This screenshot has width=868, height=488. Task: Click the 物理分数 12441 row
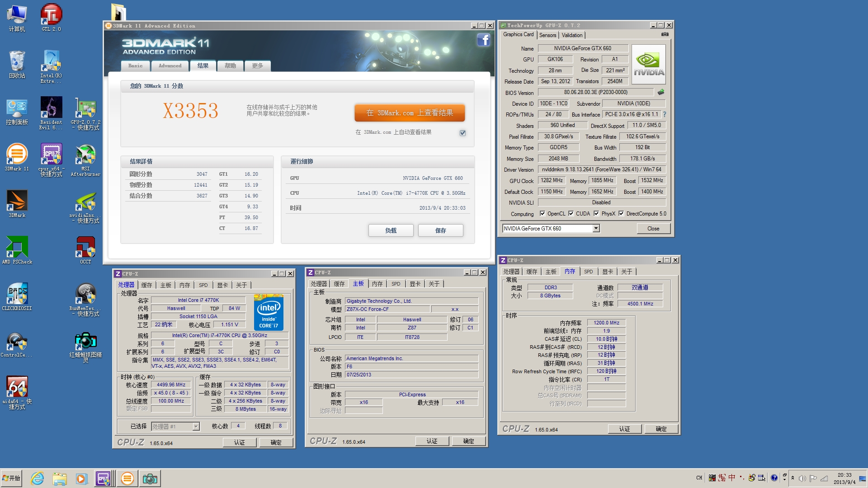(168, 185)
